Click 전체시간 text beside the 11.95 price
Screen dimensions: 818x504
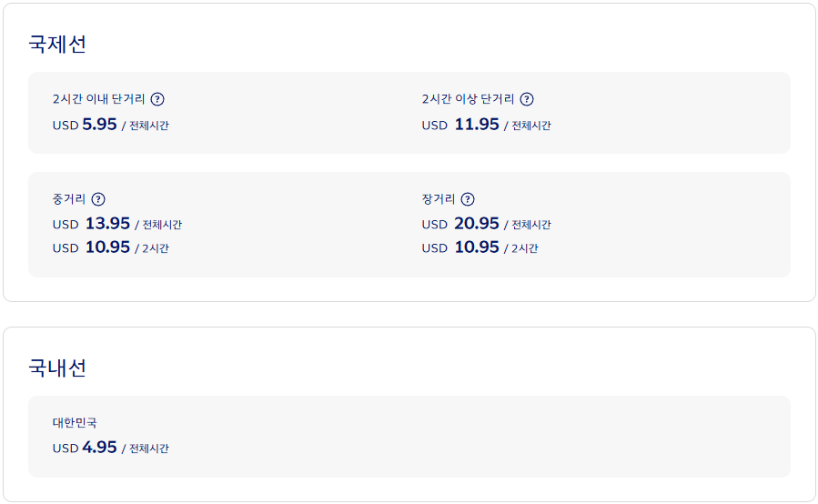[531, 126]
